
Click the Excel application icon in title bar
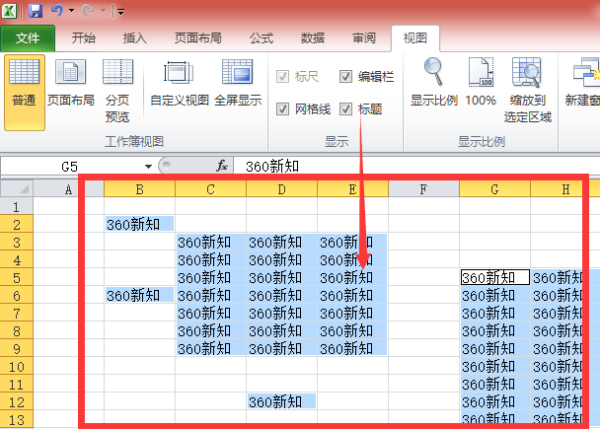pos(9,10)
